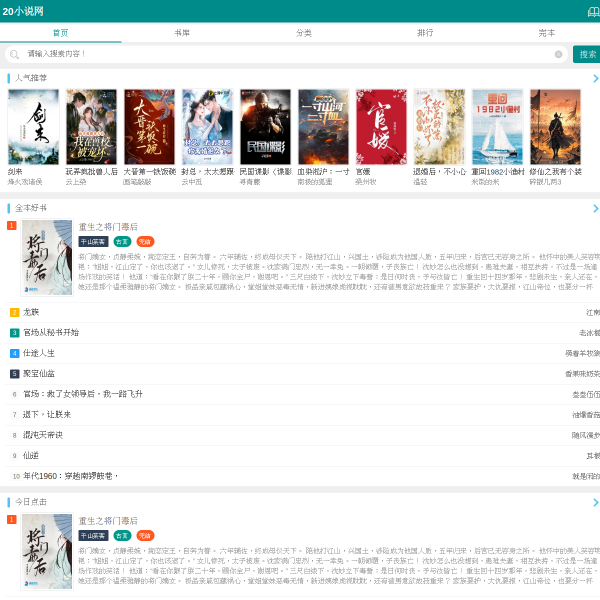Image resolution: width=600 pixels, height=600 pixels.
Task: Click the green 搜索 button
Action: [587, 54]
